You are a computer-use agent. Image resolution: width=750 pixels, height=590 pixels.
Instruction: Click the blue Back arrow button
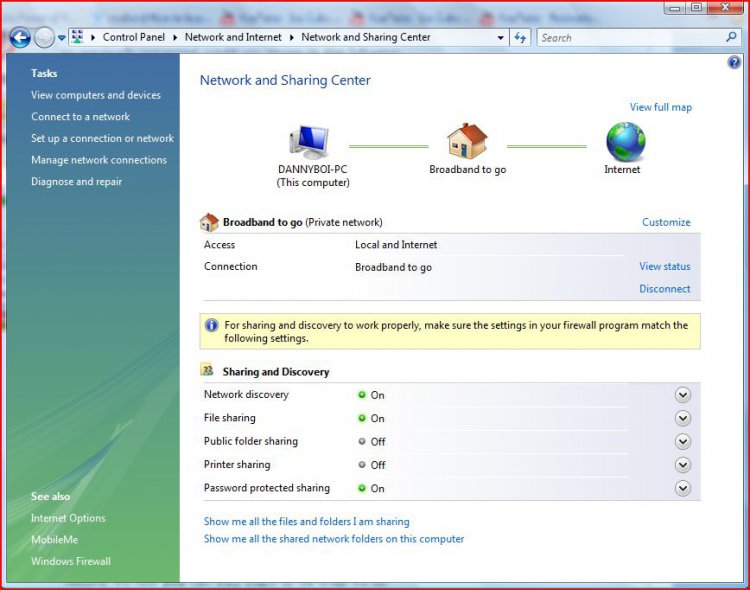[x=19, y=38]
